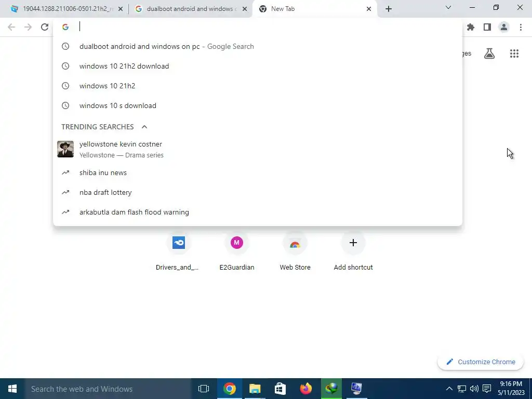Click the clock showing 9:16 PM
Screen dimensions: 532x399
click(x=511, y=384)
